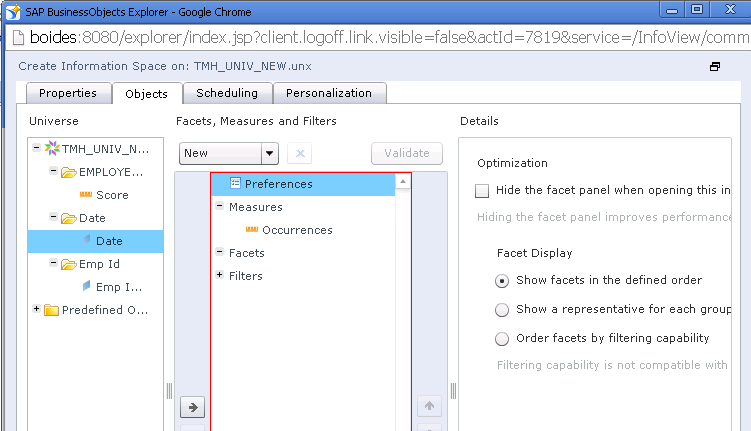751x431 pixels.
Task: Click the delete X button beside New
Action: coord(300,153)
